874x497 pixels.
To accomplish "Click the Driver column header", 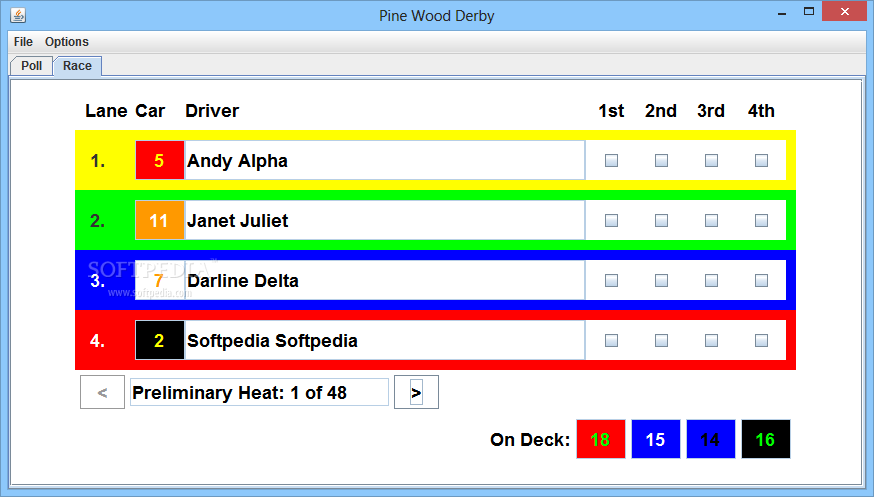I will pyautogui.click(x=212, y=111).
